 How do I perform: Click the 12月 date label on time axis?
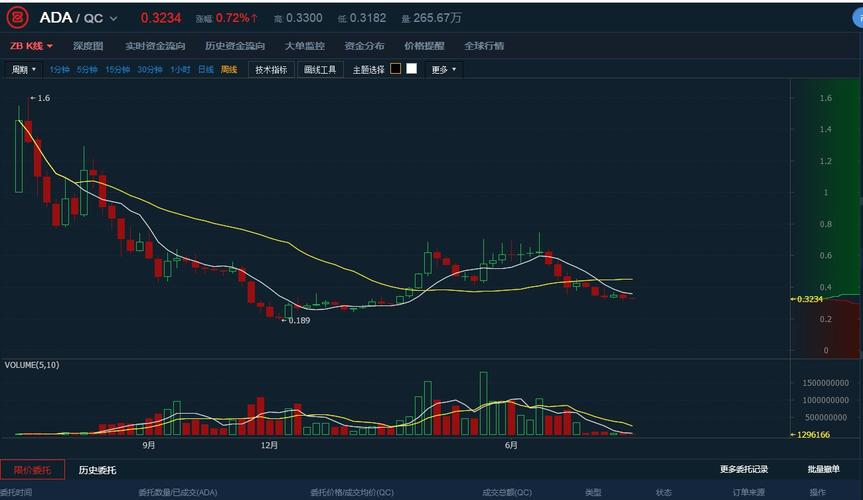tap(269, 445)
